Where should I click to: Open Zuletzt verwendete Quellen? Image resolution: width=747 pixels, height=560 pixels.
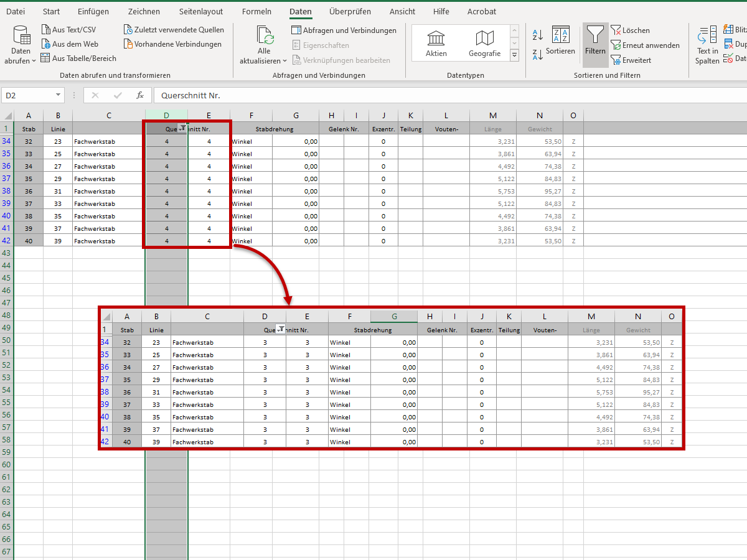(174, 30)
